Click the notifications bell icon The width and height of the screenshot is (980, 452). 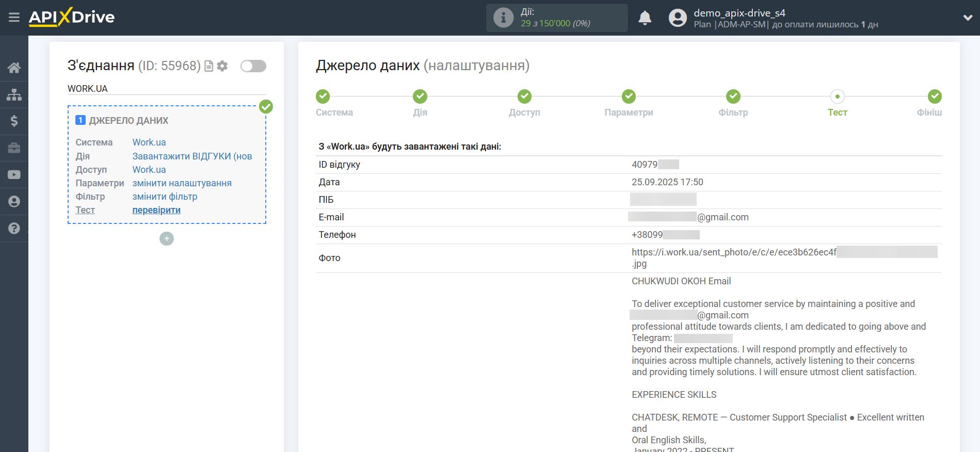coord(645,18)
